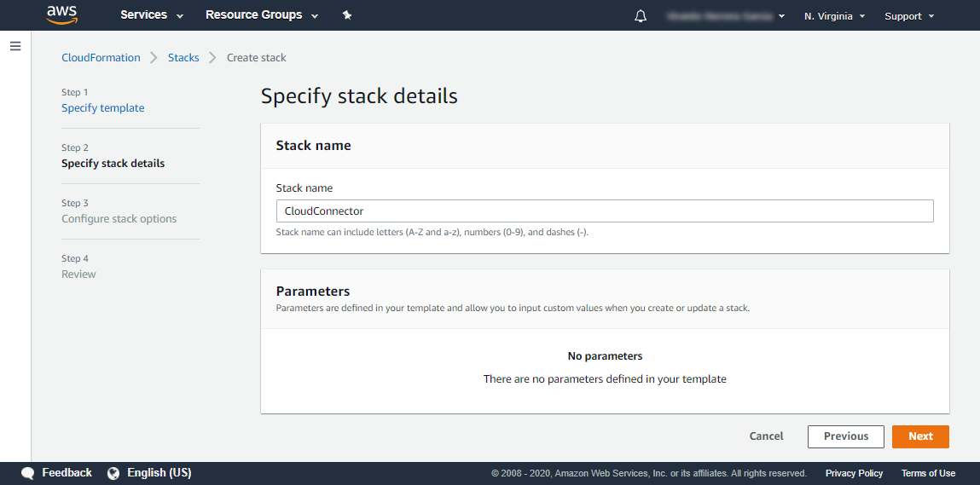980x485 pixels.
Task: Click the Feedback speech bubble icon
Action: 27,473
